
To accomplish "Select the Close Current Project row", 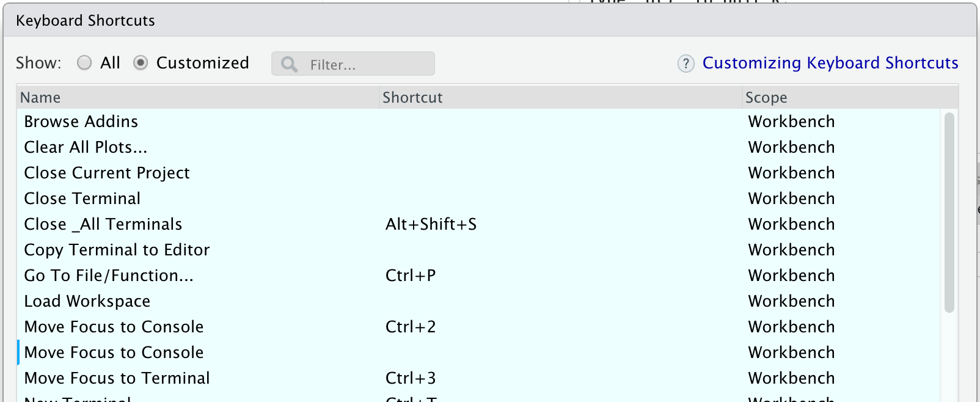I will pos(106,172).
